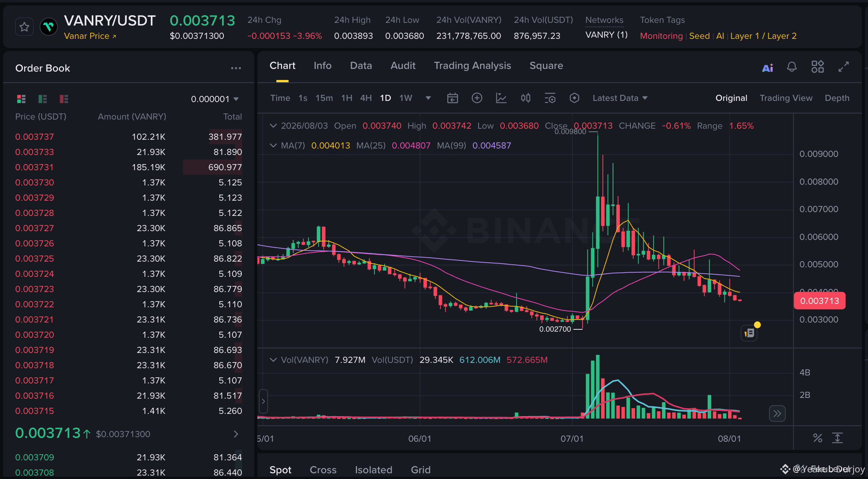Click the AI token tag
Screen dimensions: 868x479
[x=720, y=36]
